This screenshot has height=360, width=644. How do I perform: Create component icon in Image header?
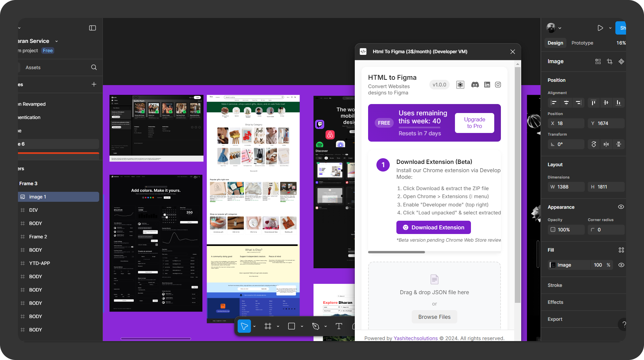(x=621, y=61)
